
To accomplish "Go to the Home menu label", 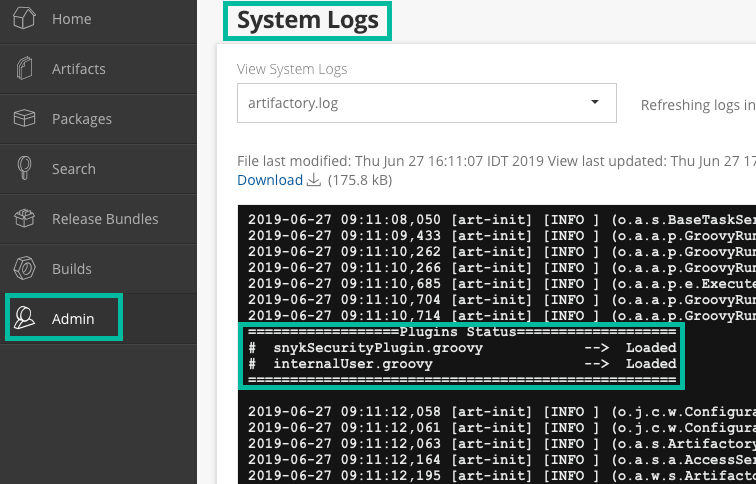I will tap(71, 19).
